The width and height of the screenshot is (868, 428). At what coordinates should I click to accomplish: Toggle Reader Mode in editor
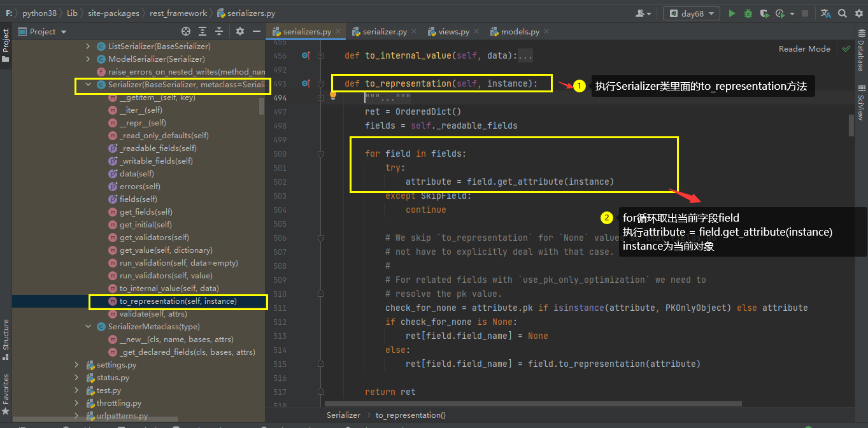(x=804, y=49)
